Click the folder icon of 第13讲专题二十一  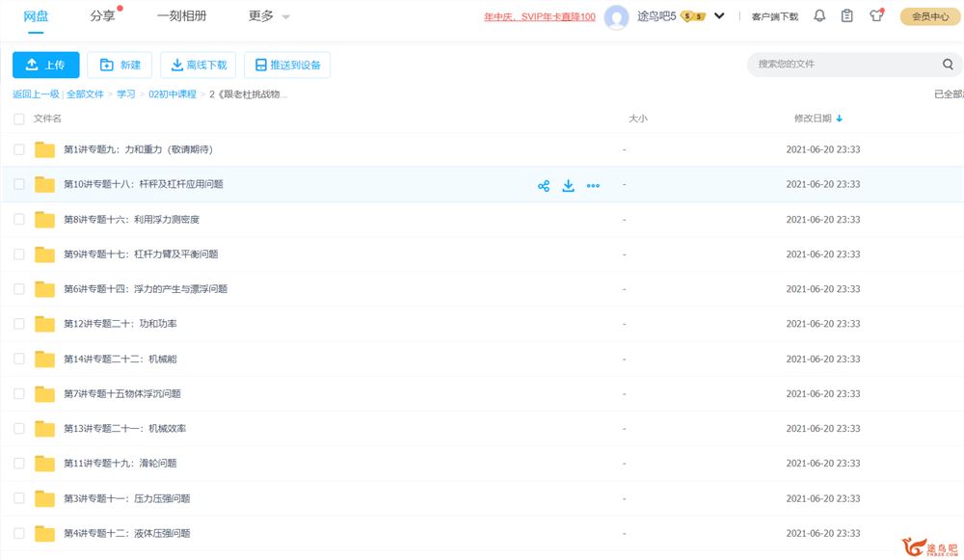click(x=44, y=429)
